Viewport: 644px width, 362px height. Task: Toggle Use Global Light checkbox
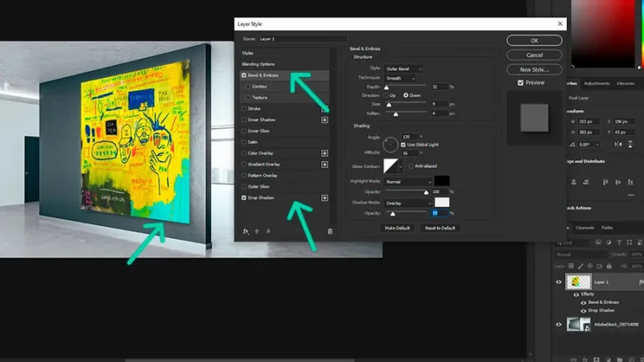click(403, 145)
